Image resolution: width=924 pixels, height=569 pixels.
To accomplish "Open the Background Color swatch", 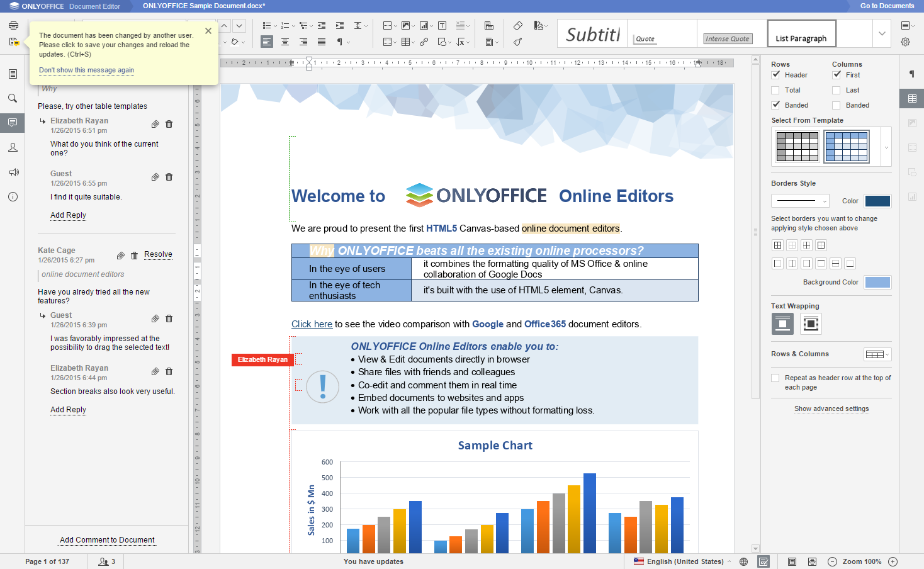I will pyautogui.click(x=877, y=282).
